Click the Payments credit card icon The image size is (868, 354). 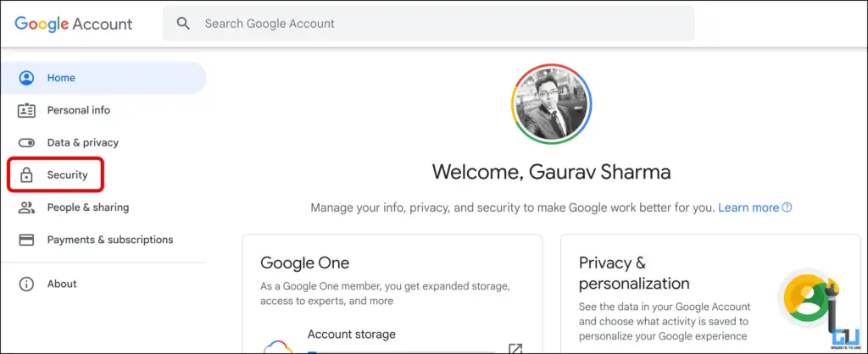point(26,240)
